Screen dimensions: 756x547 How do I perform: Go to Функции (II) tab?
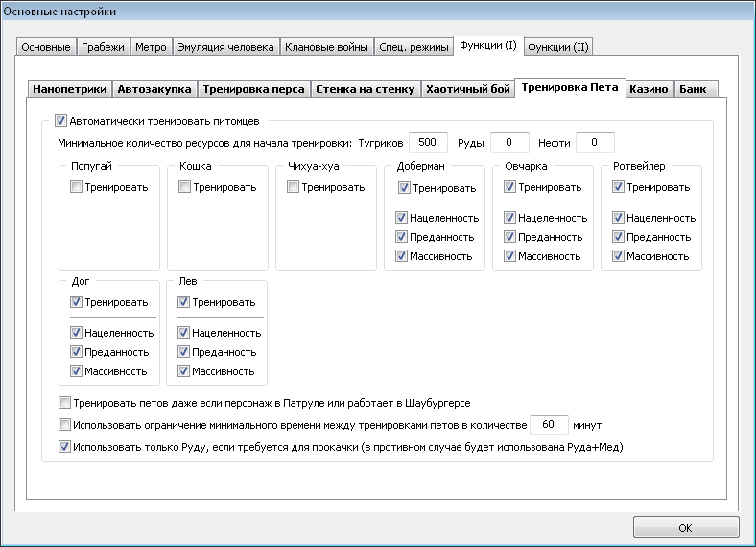point(558,47)
